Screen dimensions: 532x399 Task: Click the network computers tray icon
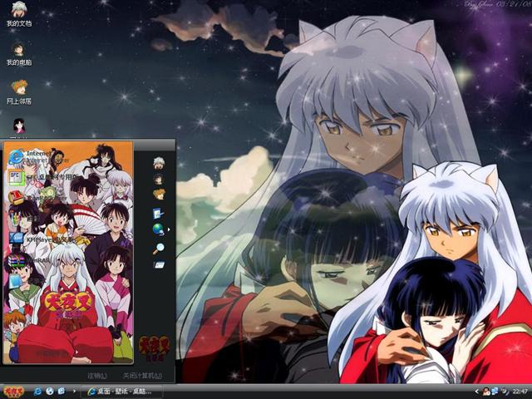click(x=495, y=392)
